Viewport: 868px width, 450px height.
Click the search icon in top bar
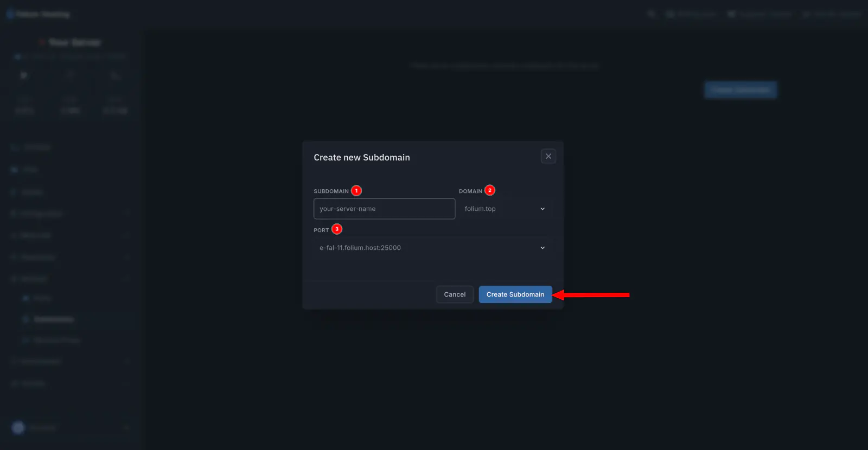(x=652, y=14)
